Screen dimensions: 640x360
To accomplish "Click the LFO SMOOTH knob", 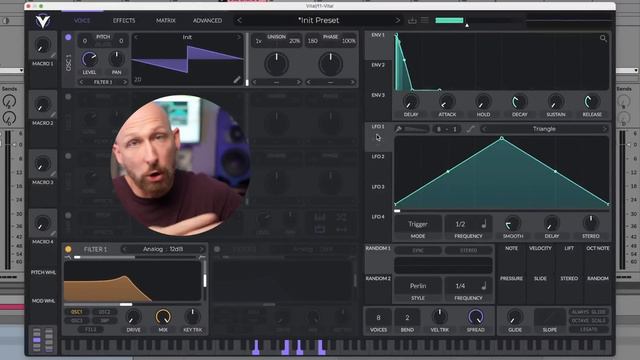I will (x=513, y=223).
